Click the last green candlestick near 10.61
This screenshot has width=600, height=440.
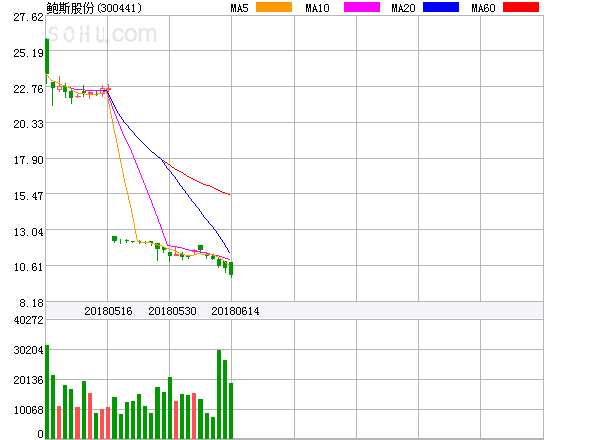point(231,269)
